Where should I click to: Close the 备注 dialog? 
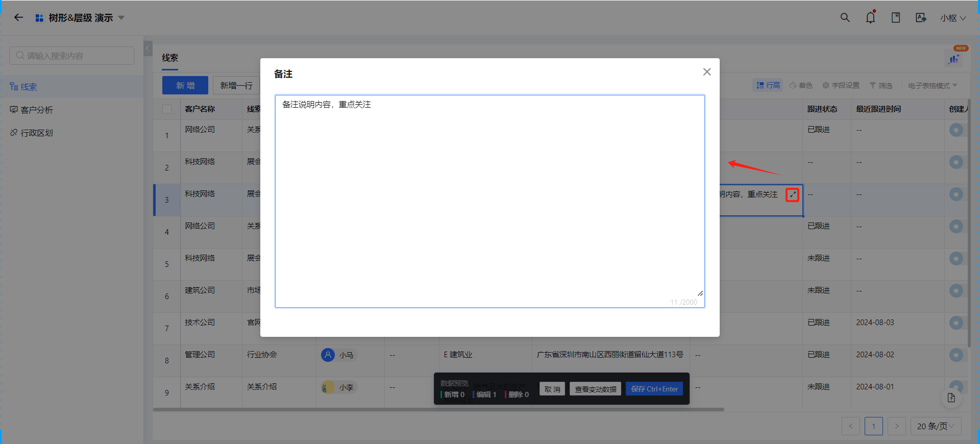pos(707,72)
